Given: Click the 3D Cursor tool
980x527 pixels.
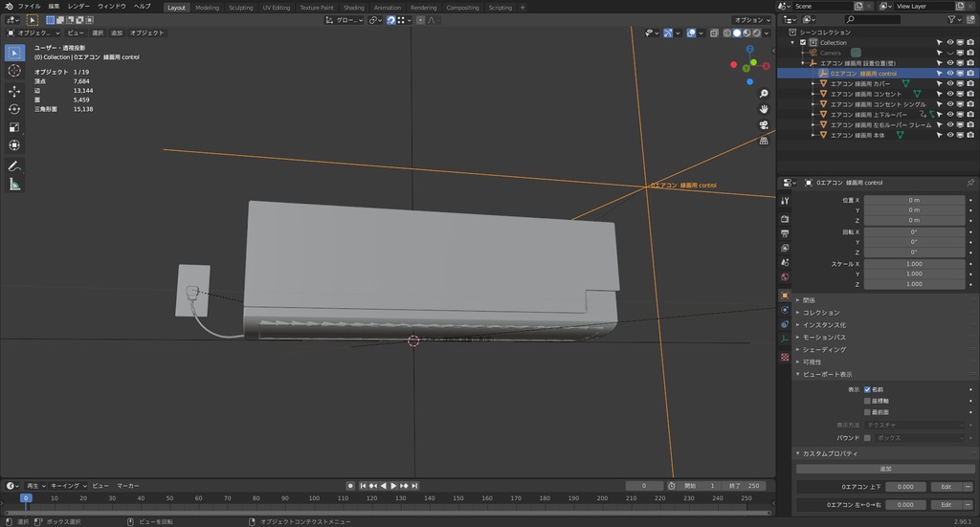Looking at the screenshot, I should coord(14,71).
